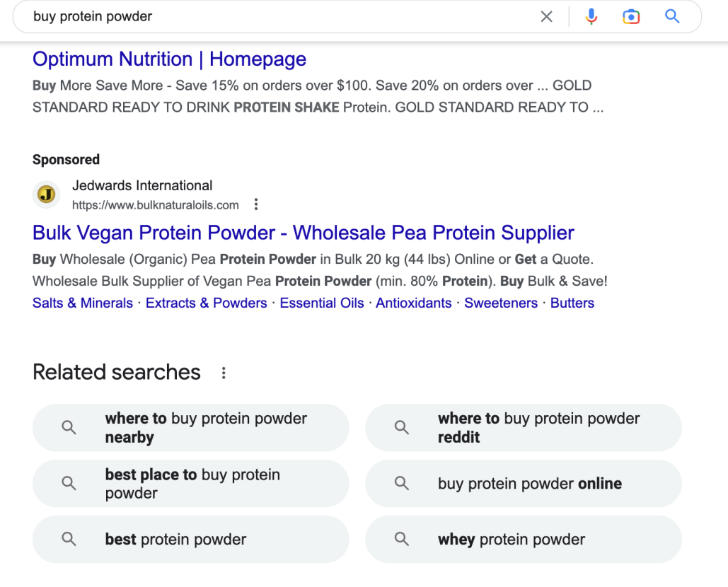Visit the Essential Oils sitelink
This screenshot has height=587, width=728.
point(322,303)
